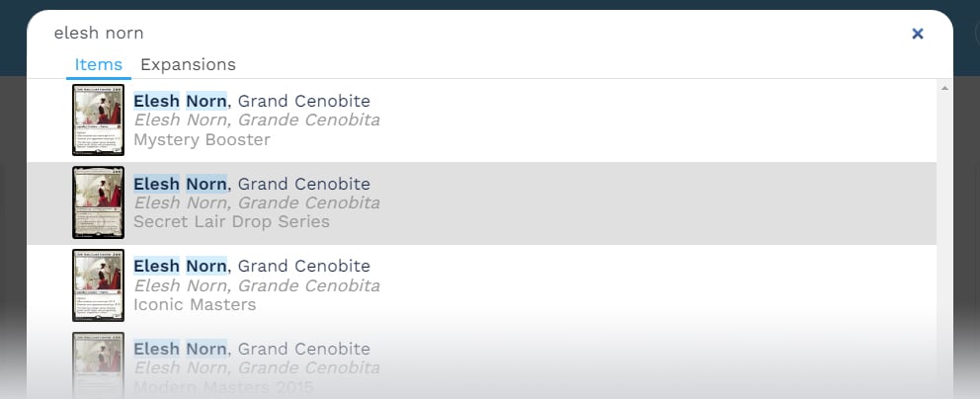Open the Modern Masters 2015 card thumbnail

coord(98,365)
